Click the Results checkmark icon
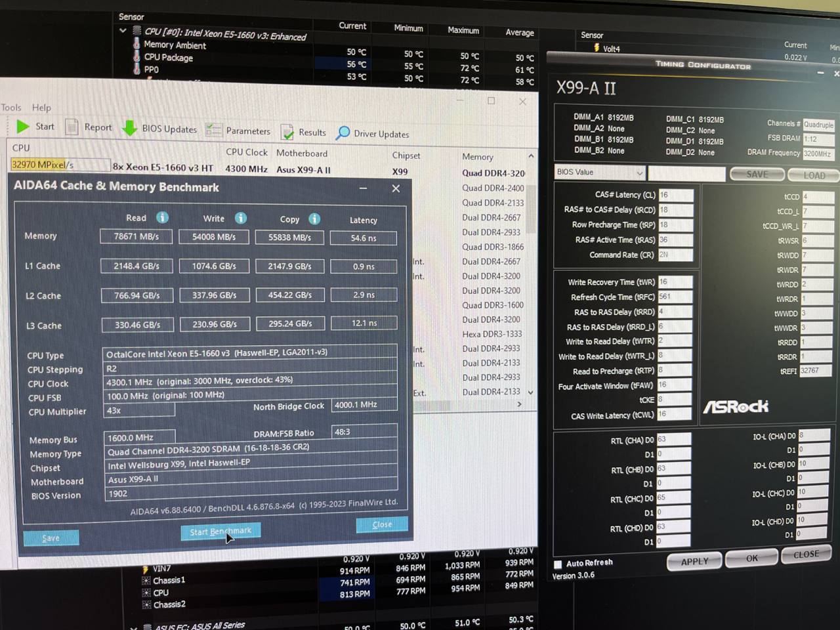 pos(287,132)
